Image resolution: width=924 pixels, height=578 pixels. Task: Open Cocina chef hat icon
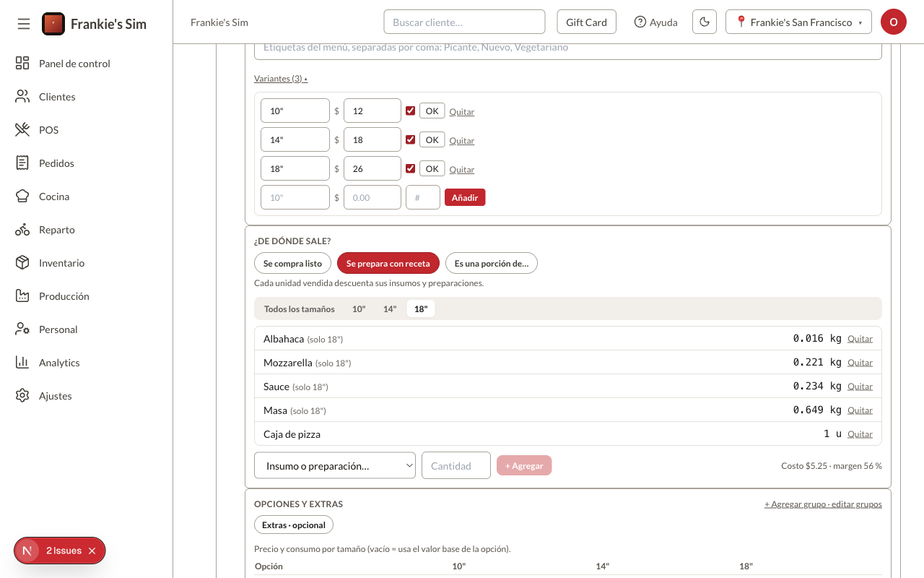(22, 197)
